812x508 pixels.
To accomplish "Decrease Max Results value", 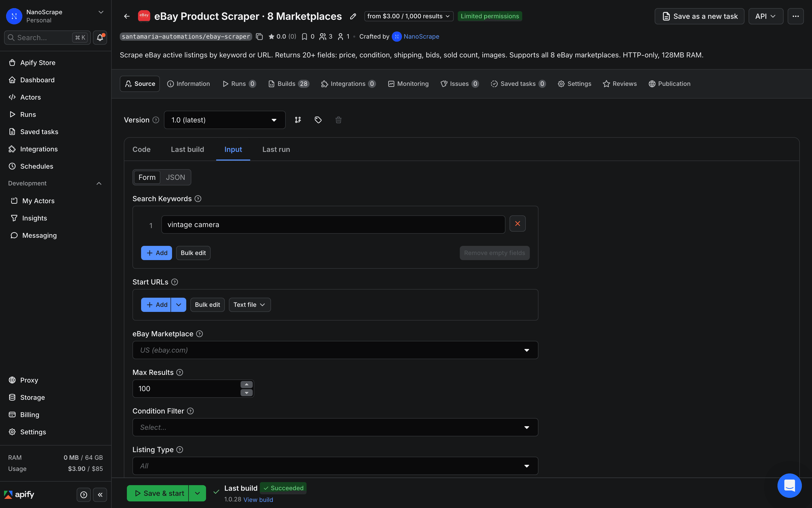I will pyautogui.click(x=247, y=393).
